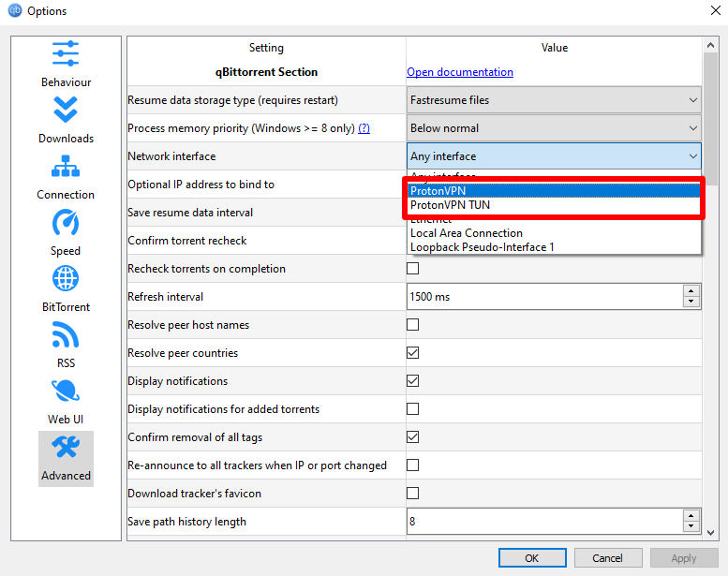Confirm settings with the OK button
This screenshot has width=728, height=576.
[532, 558]
